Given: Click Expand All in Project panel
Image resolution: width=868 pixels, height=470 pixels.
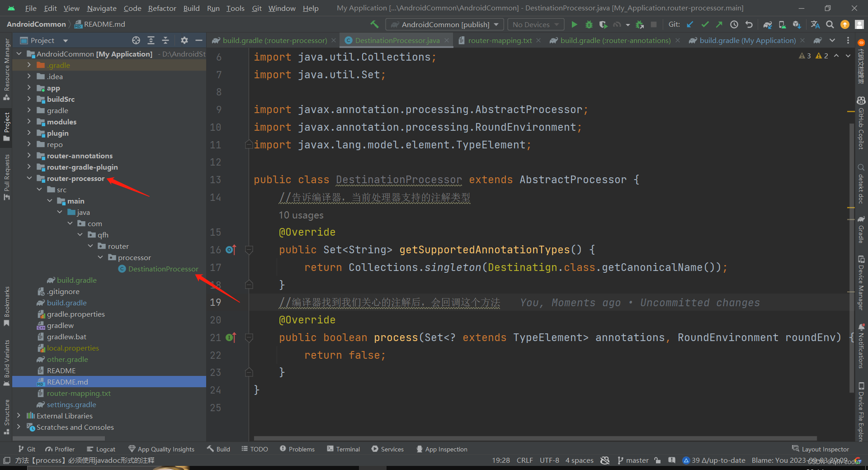Looking at the screenshot, I should click(151, 40).
